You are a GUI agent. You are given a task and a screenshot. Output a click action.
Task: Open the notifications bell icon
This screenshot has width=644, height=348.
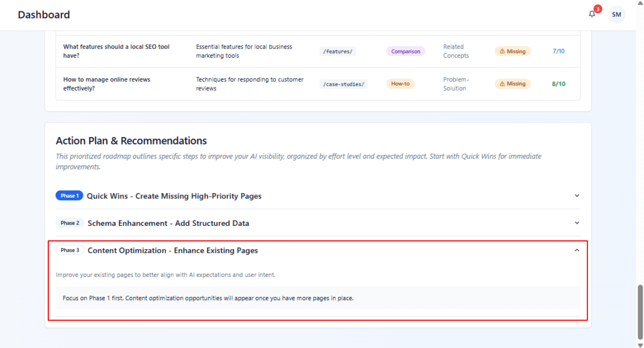592,14
